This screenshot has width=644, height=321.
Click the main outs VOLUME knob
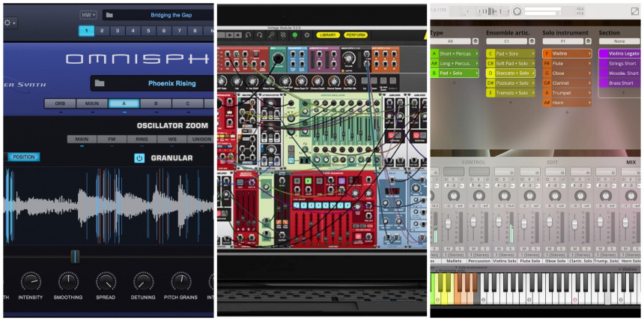tap(349, 57)
